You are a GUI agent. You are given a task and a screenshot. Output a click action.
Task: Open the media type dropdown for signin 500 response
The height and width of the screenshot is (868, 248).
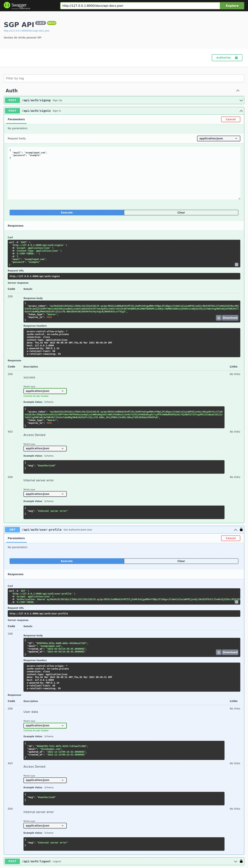click(45, 494)
